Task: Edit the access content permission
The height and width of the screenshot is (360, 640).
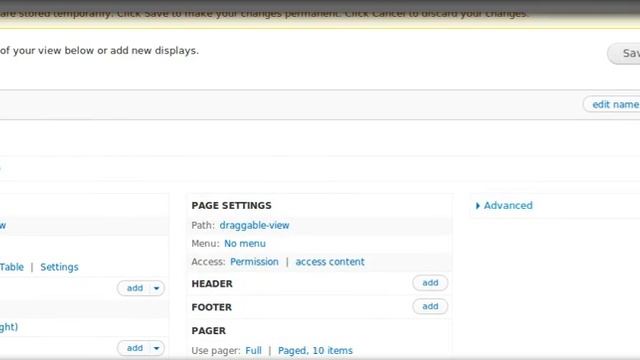Action: pyautogui.click(x=330, y=262)
